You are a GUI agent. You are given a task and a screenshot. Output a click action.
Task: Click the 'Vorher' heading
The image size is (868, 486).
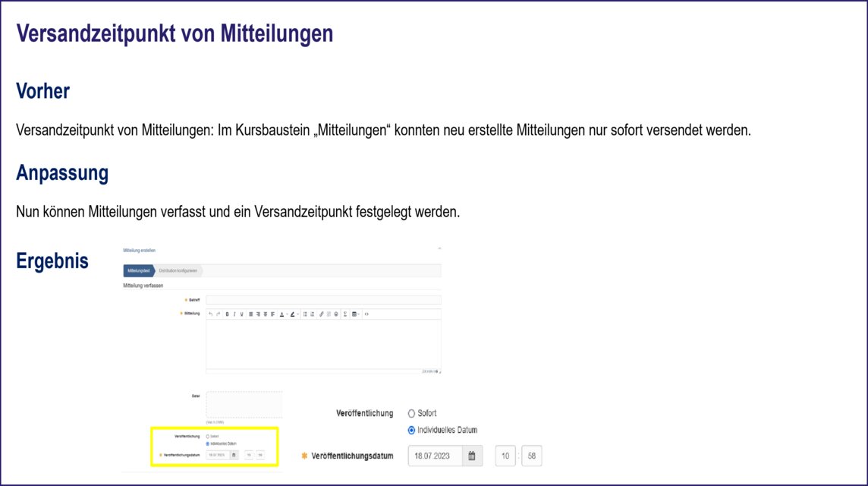(42, 91)
